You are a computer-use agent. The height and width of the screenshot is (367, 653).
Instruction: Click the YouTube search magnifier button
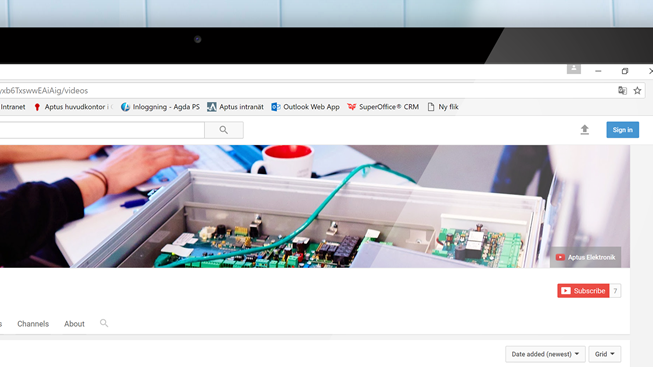224,130
